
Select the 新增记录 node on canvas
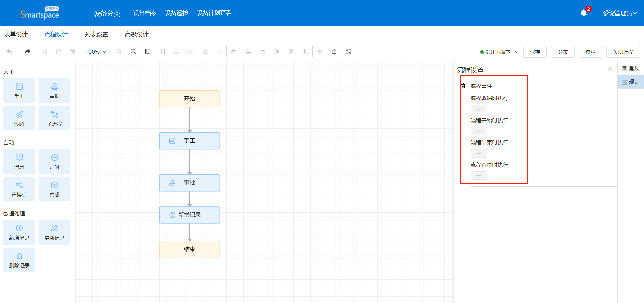pos(190,215)
